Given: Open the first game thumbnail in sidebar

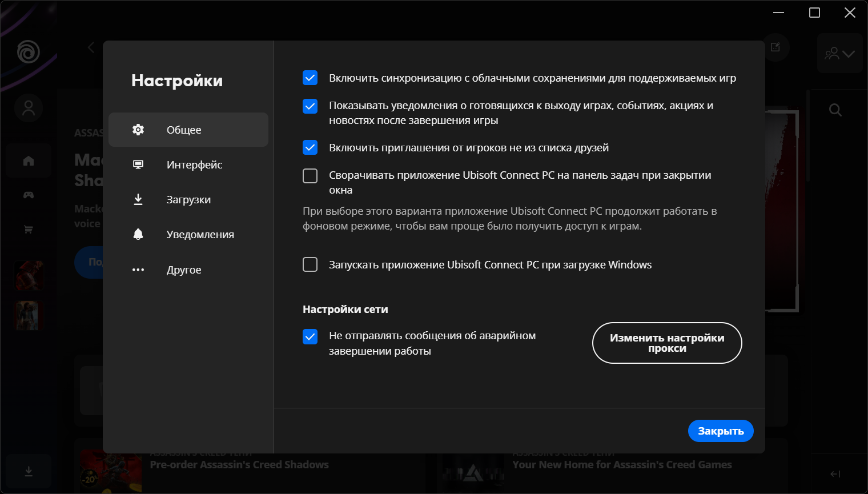Looking at the screenshot, I should click(x=29, y=275).
